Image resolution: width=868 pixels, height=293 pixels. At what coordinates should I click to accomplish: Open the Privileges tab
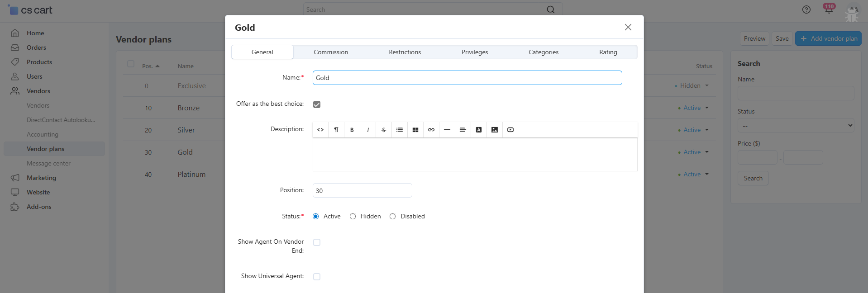click(x=475, y=52)
